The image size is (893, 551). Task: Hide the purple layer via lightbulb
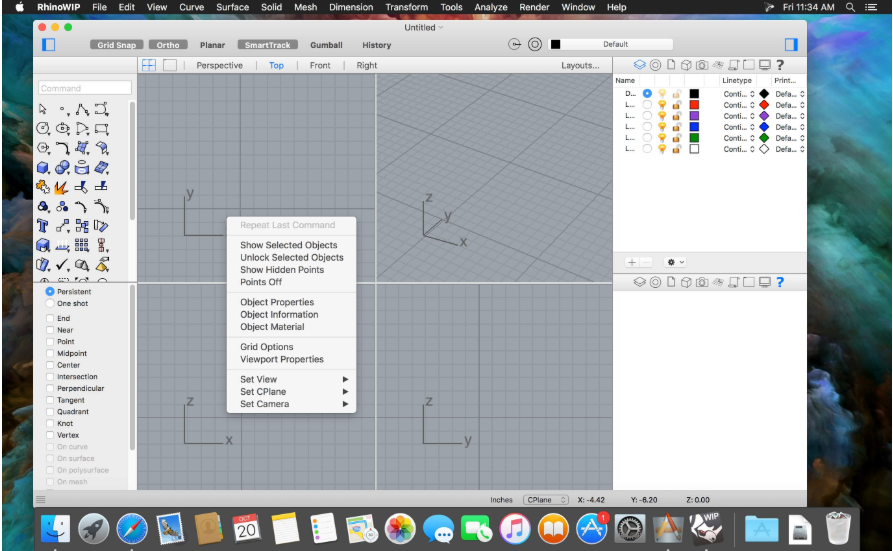pos(662,116)
